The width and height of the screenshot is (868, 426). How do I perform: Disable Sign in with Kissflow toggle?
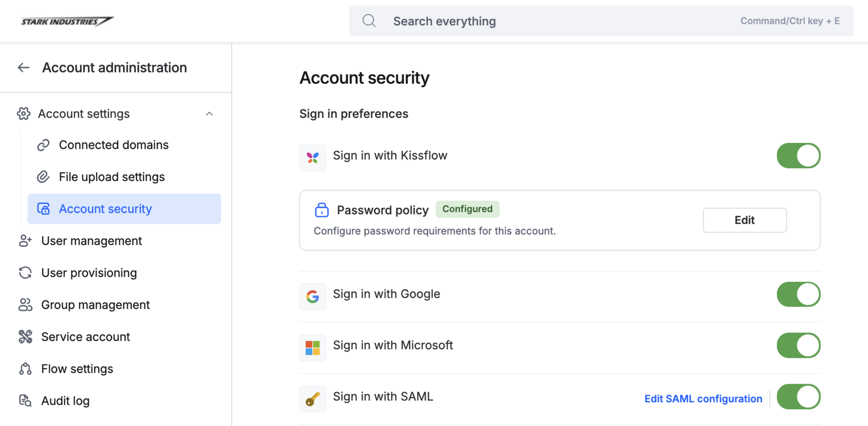(798, 155)
